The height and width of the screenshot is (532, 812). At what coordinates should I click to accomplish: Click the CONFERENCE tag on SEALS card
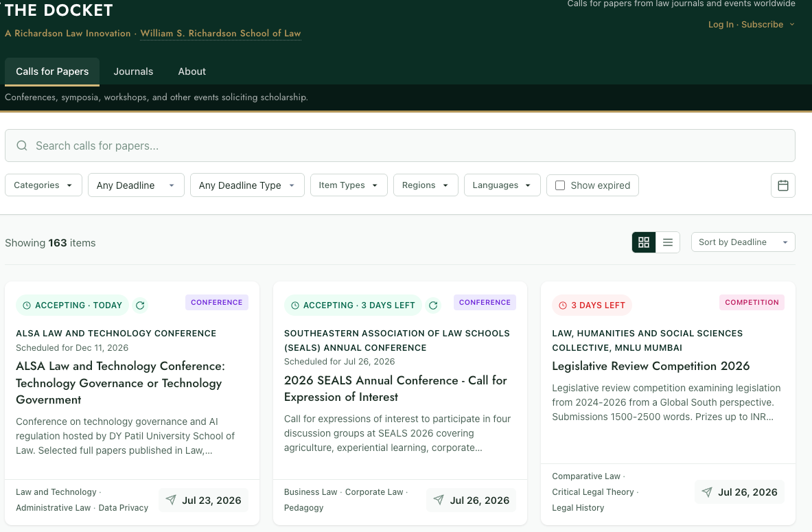485,303
